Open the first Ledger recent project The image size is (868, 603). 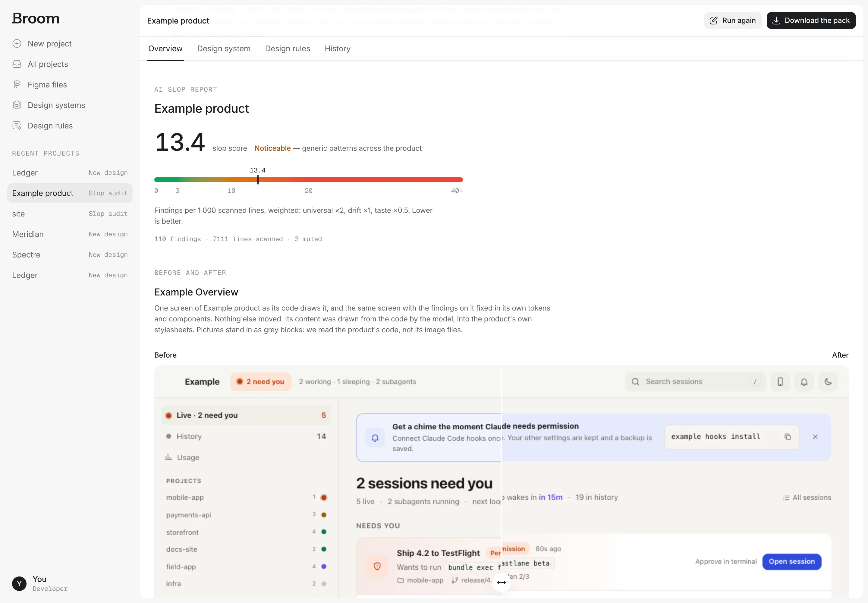click(70, 173)
